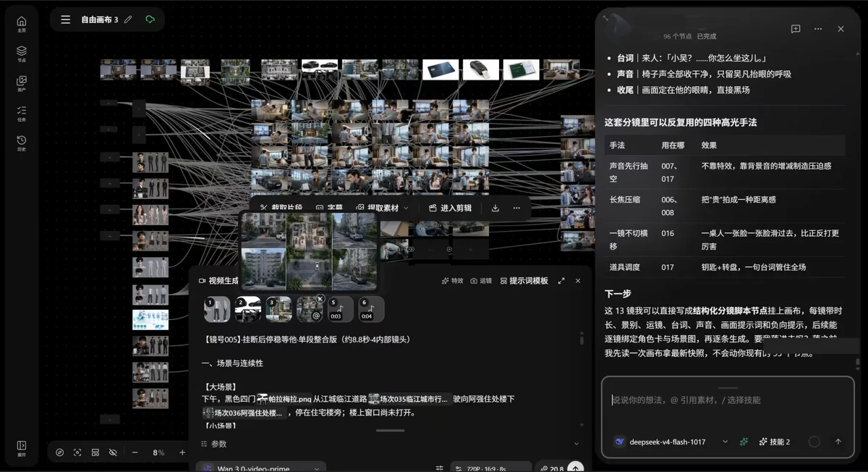Click the green cloud sync icon

coord(150,20)
